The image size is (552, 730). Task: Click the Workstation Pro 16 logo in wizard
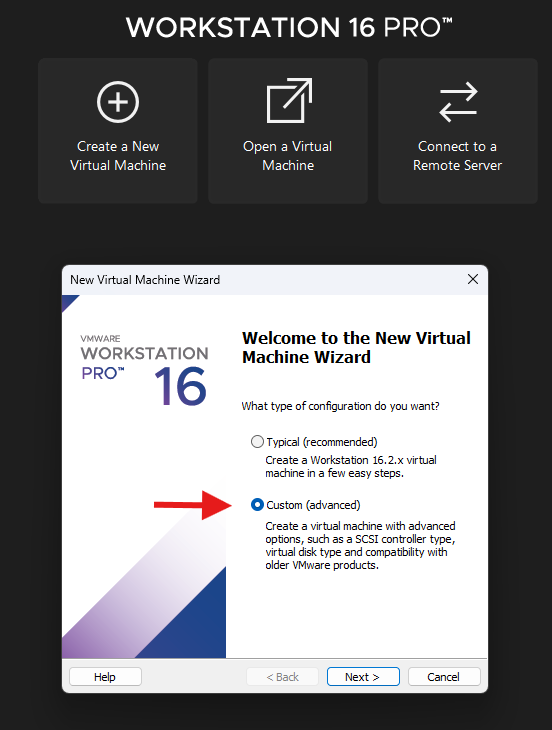point(144,369)
